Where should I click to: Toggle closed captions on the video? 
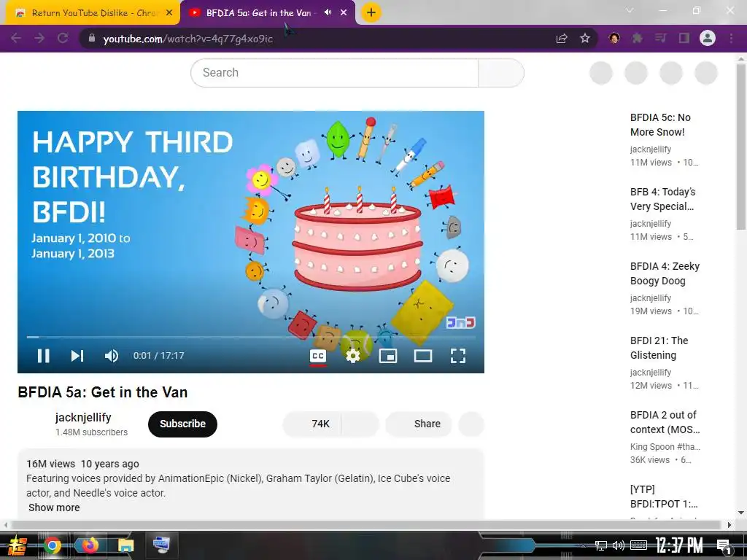point(318,356)
